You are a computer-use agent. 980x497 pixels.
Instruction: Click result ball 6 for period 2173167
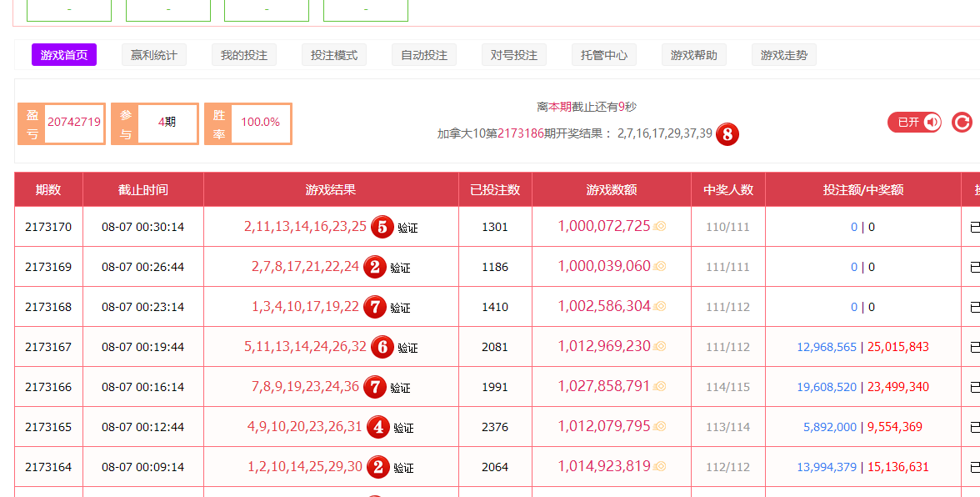tap(382, 347)
